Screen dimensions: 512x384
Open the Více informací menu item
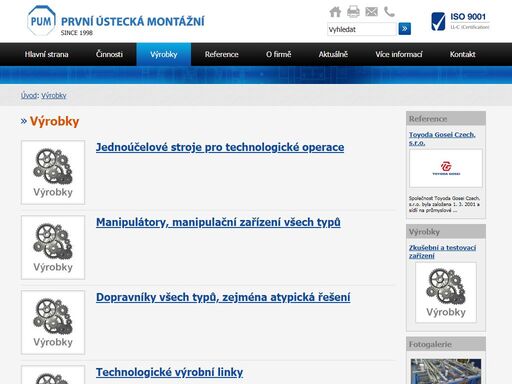click(x=399, y=54)
